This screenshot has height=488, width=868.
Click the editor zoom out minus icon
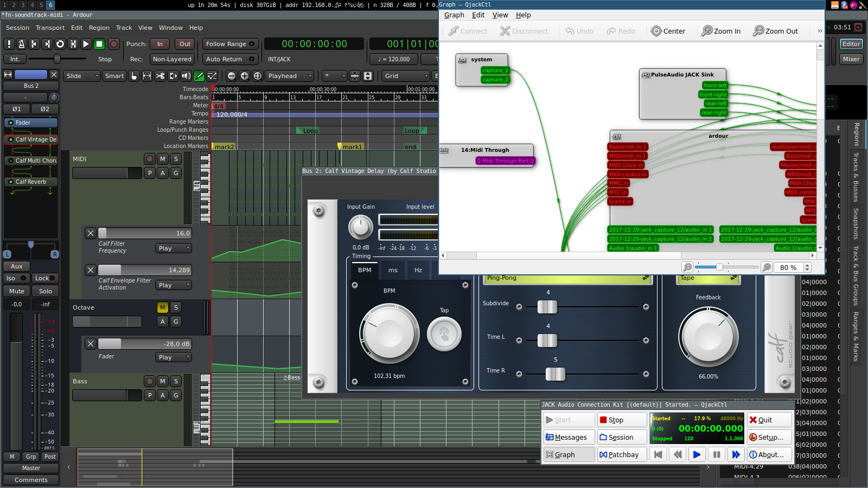(x=232, y=76)
